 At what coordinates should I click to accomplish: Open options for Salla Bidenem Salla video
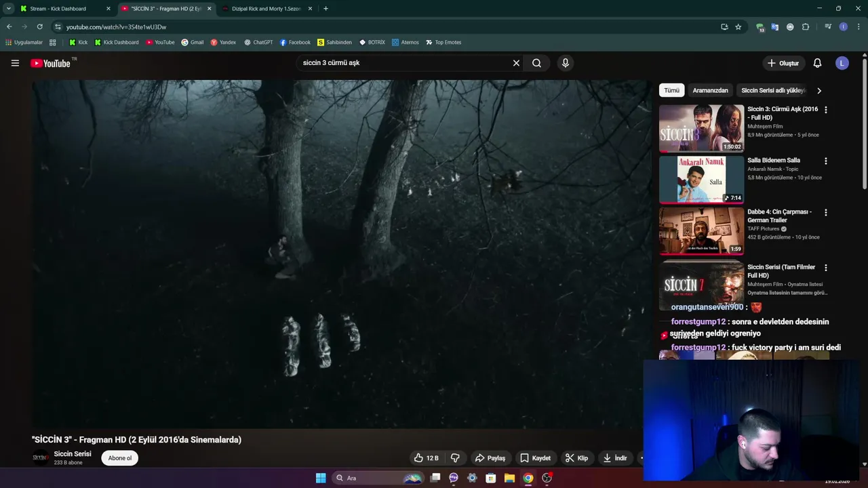point(825,161)
